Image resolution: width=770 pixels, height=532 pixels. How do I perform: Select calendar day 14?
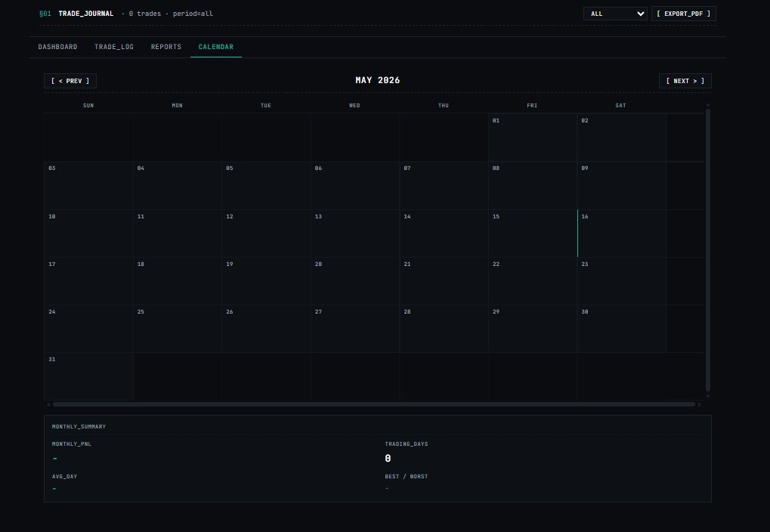444,234
